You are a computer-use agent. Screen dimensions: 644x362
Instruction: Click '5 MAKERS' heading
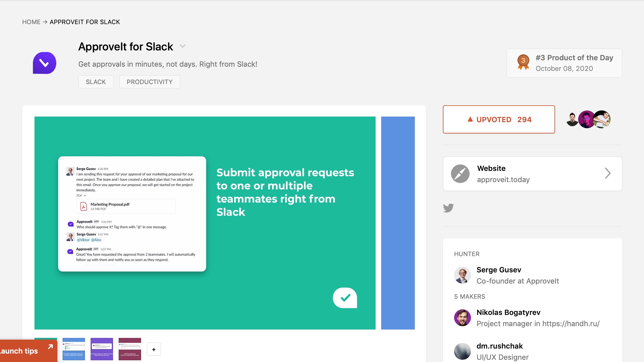470,296
